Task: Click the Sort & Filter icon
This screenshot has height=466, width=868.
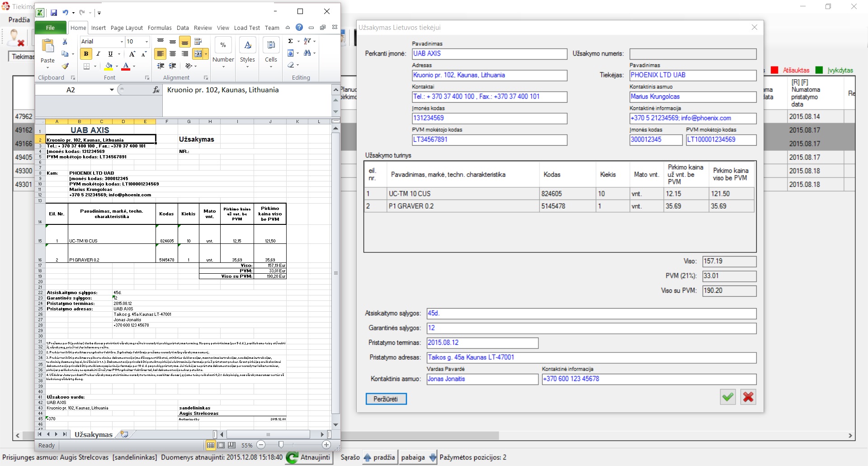Action: click(307, 41)
